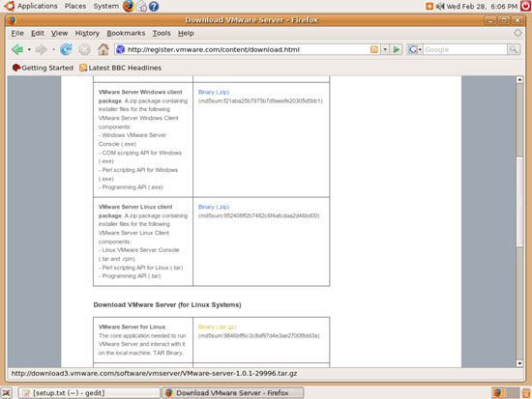Open the Tools menu
Viewport: 532px width, 399px height.
162,33
